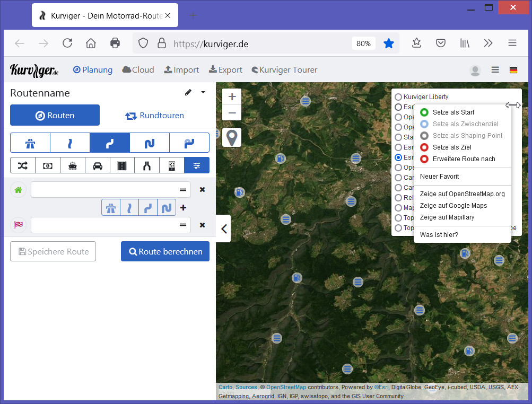
Task: Choose extra curvy profile for this segment
Action: coord(167,208)
